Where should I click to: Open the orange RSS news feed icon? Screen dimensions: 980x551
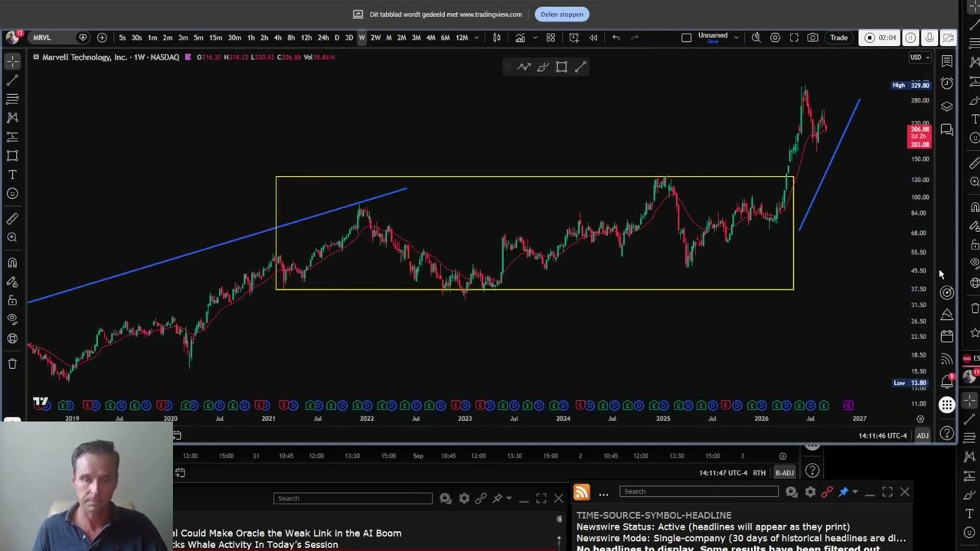[582, 492]
